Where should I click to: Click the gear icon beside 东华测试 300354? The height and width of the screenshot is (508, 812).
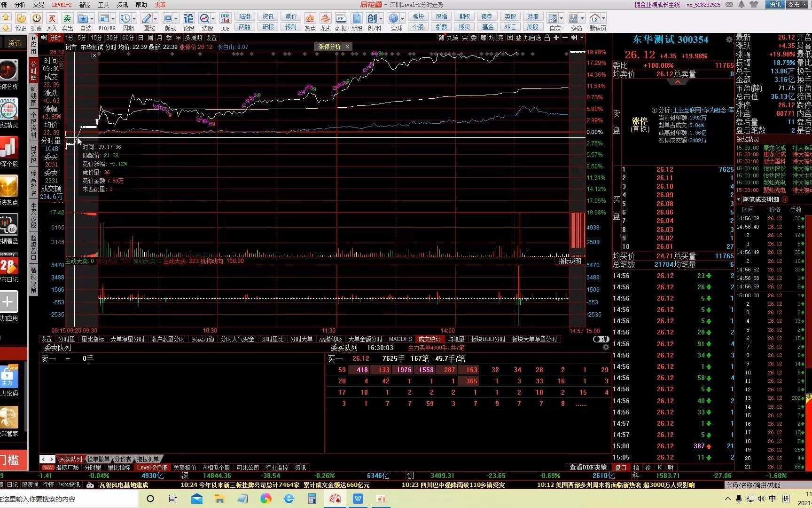coord(729,40)
